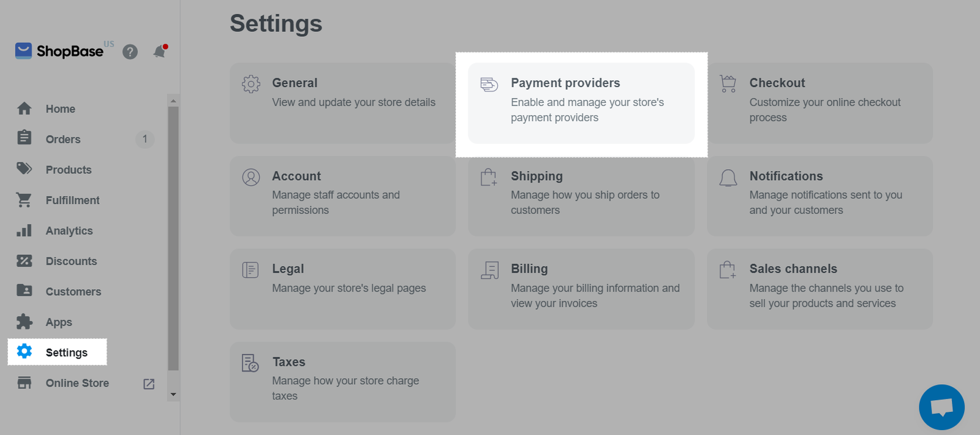
Task: Open the live chat bubble
Action: coord(941,407)
